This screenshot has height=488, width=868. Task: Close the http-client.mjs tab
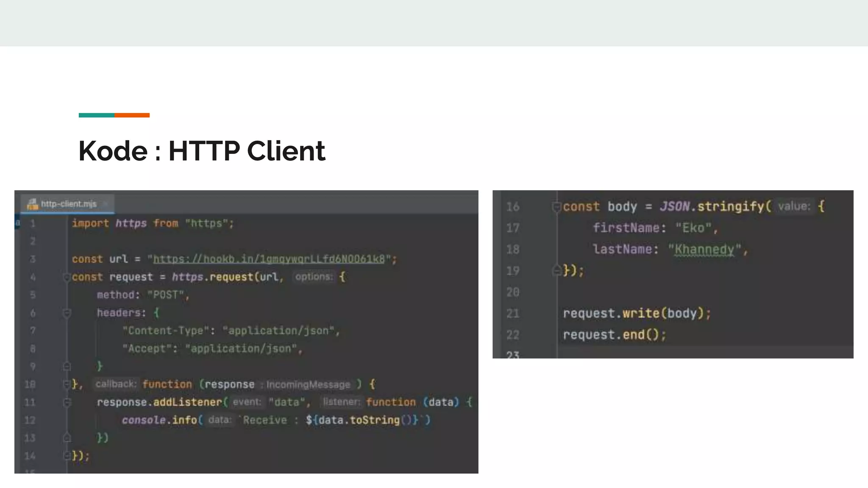[106, 204]
